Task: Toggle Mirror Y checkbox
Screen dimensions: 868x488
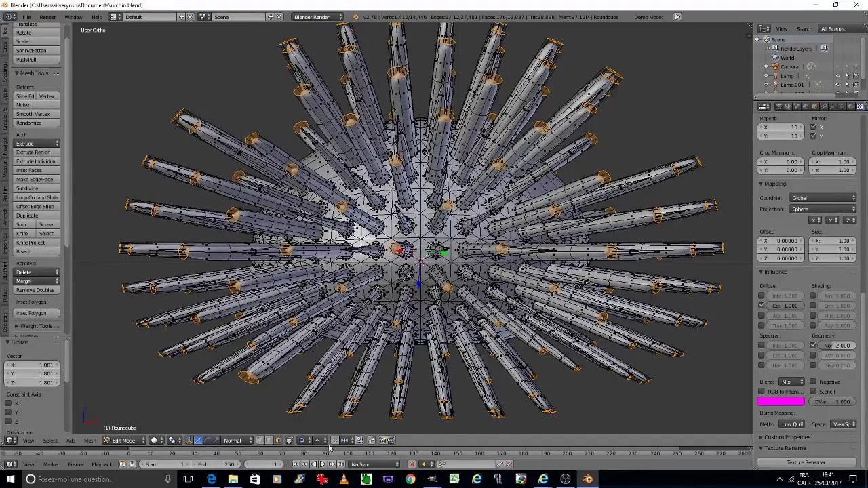Action: tap(813, 136)
